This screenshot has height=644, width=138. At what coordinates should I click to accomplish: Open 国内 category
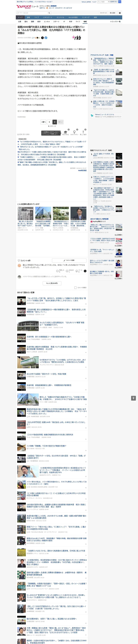(x=26, y=21)
